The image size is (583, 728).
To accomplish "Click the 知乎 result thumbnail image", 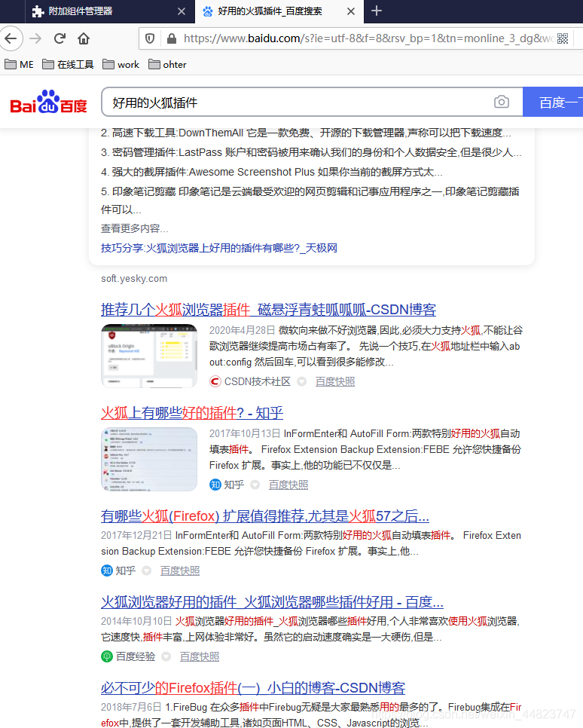I will [149, 459].
